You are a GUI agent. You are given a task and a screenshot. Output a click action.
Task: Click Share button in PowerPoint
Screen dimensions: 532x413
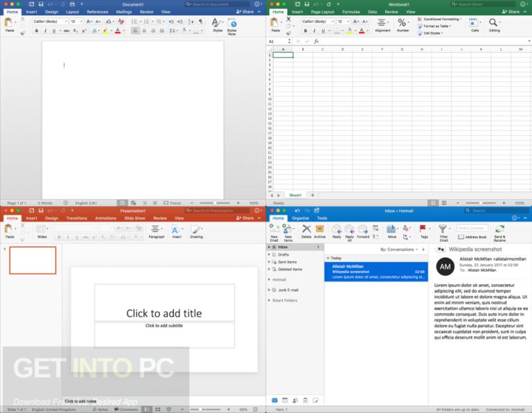tap(245, 218)
